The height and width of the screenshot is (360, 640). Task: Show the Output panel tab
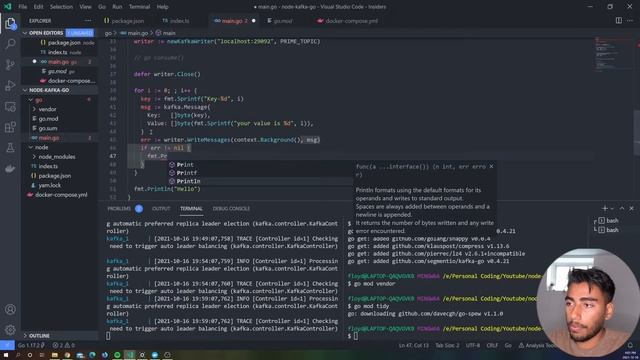tap(161, 209)
